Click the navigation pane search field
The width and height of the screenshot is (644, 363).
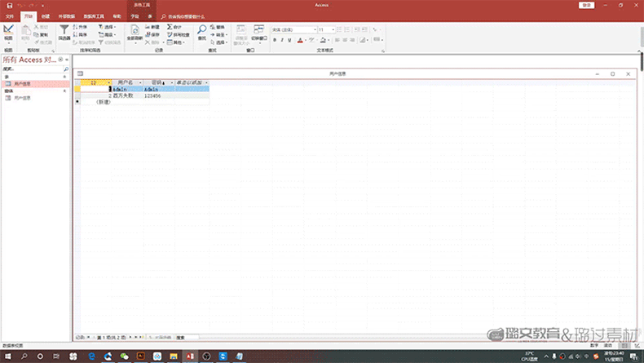(x=33, y=69)
